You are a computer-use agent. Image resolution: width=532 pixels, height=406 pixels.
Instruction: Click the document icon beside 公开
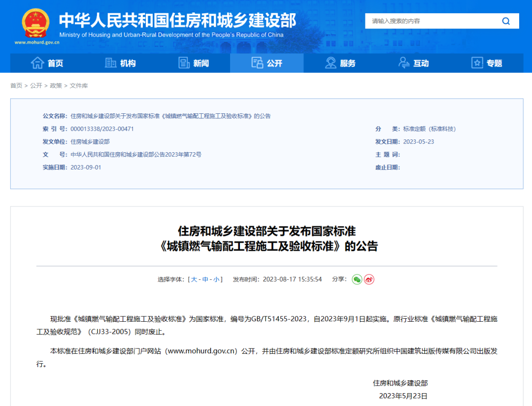tap(257, 63)
